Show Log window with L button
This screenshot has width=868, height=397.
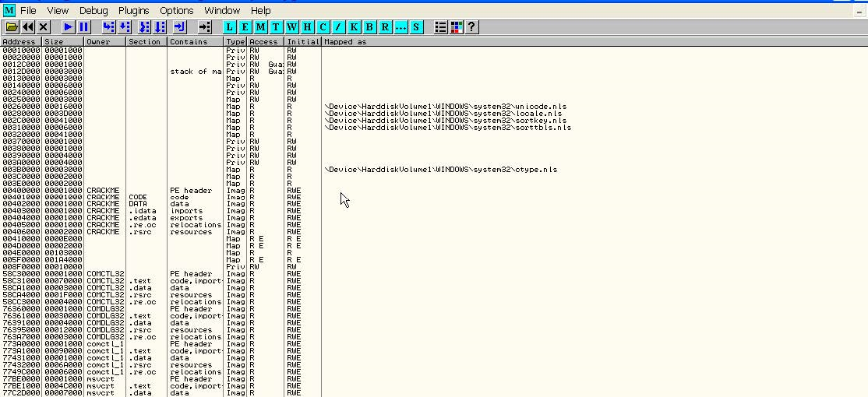(230, 27)
